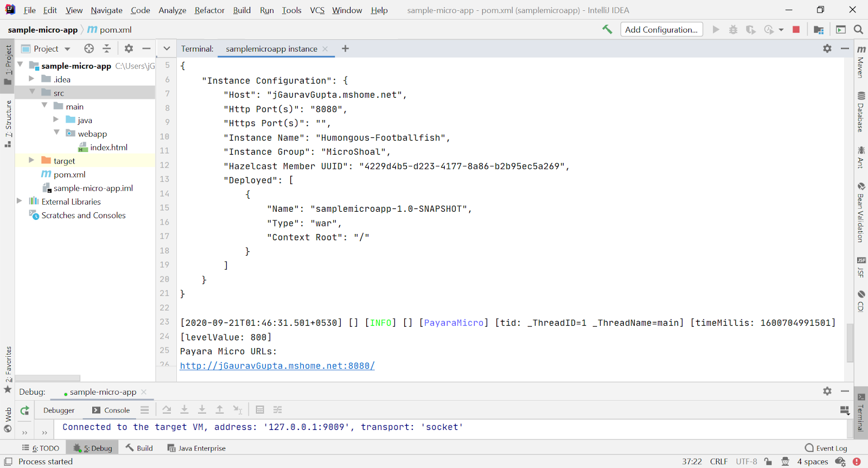868x468 pixels.
Task: Toggle the CDI sidebar panel
Action: pyautogui.click(x=861, y=301)
